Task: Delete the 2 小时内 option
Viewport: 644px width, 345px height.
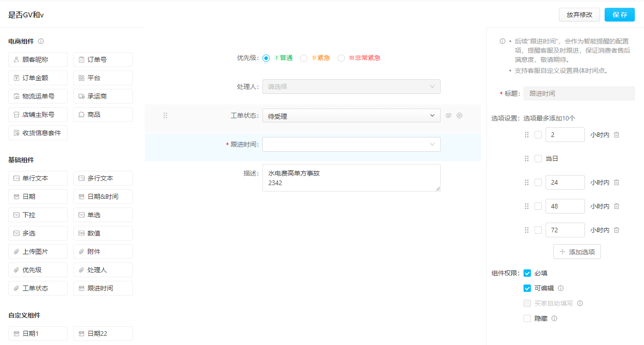Action: [x=617, y=135]
